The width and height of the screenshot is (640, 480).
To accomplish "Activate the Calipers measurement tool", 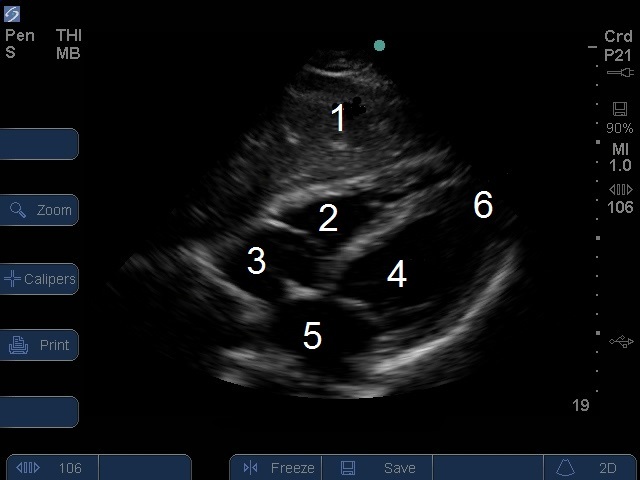I will (x=38, y=279).
